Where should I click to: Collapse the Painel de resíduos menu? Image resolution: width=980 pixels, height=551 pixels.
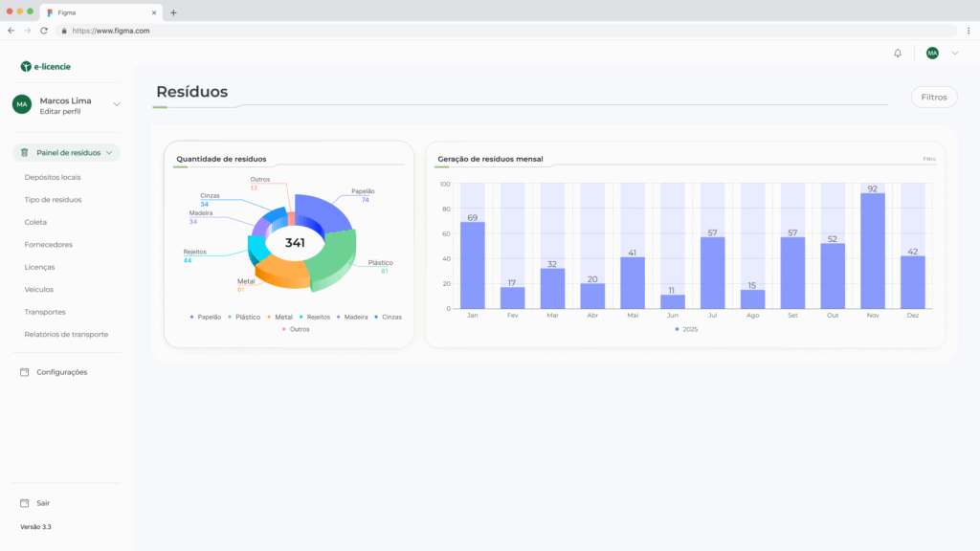tap(109, 152)
